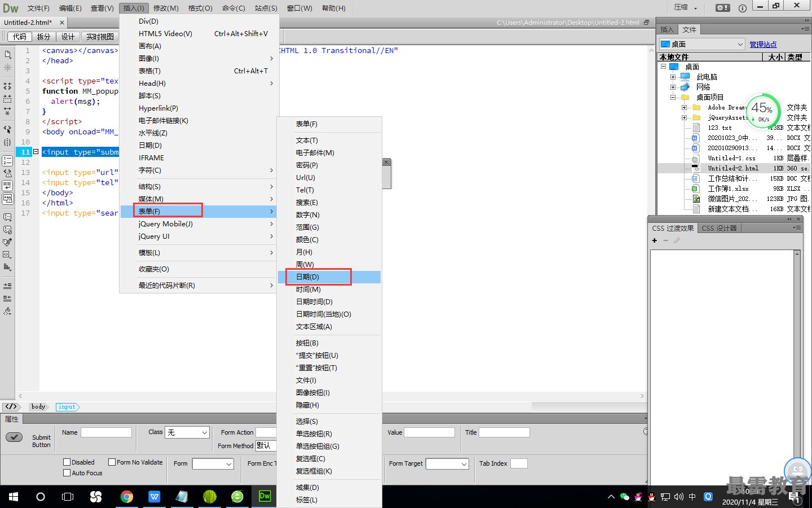This screenshot has height=508, width=812.
Task: Expand the 此电脑 tree node
Action: point(673,77)
